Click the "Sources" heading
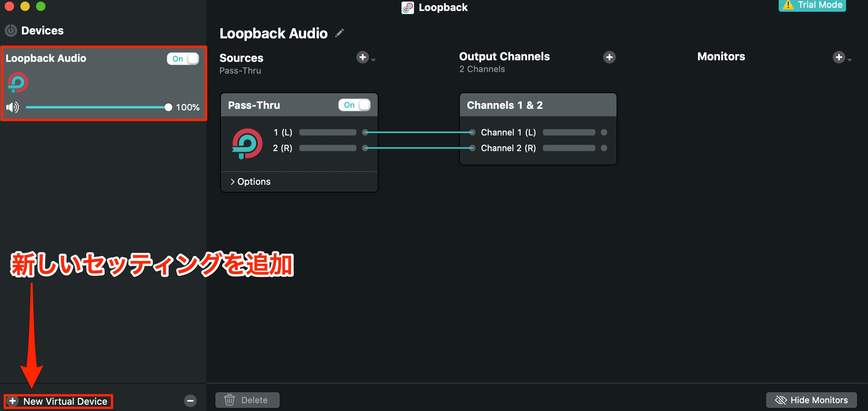The height and width of the screenshot is (411, 868). click(241, 58)
